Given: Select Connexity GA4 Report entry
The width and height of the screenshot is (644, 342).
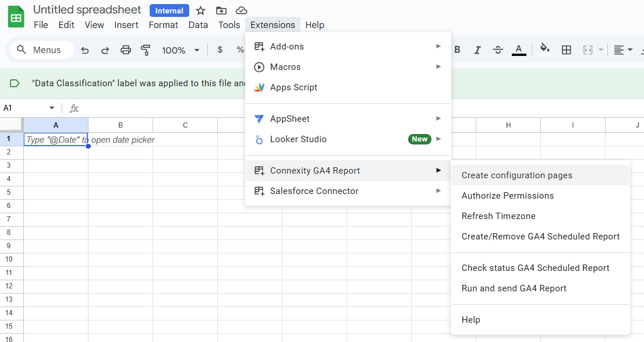Looking at the screenshot, I should coord(348,171).
